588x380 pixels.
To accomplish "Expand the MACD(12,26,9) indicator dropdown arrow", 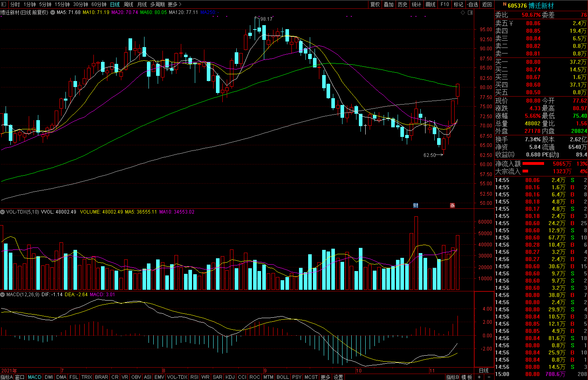I will (x=3, y=295).
